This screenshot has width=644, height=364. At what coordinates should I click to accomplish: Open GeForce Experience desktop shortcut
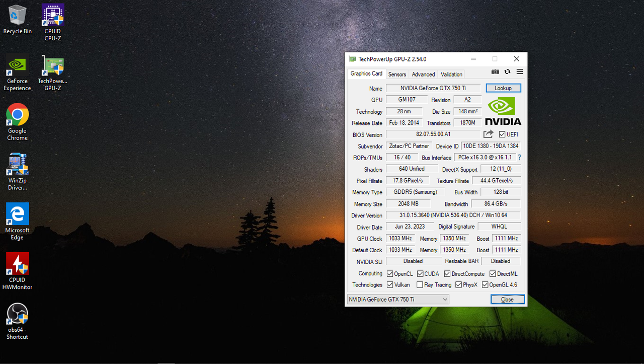point(17,73)
